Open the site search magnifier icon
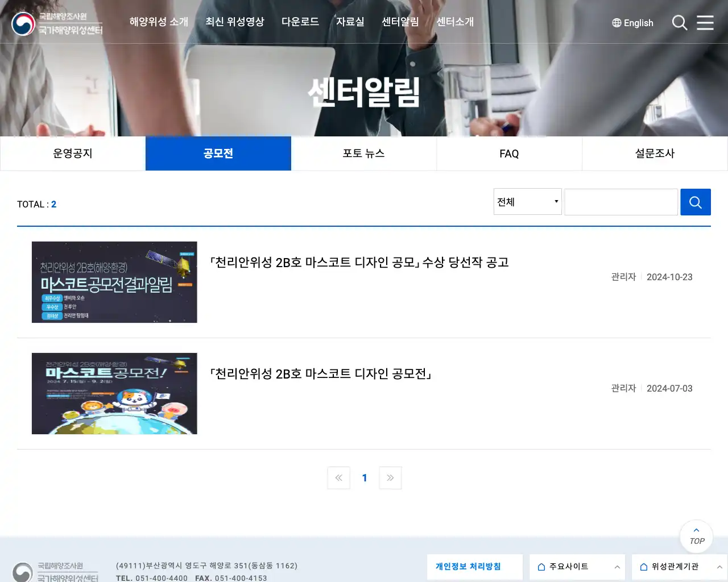 pyautogui.click(x=679, y=23)
